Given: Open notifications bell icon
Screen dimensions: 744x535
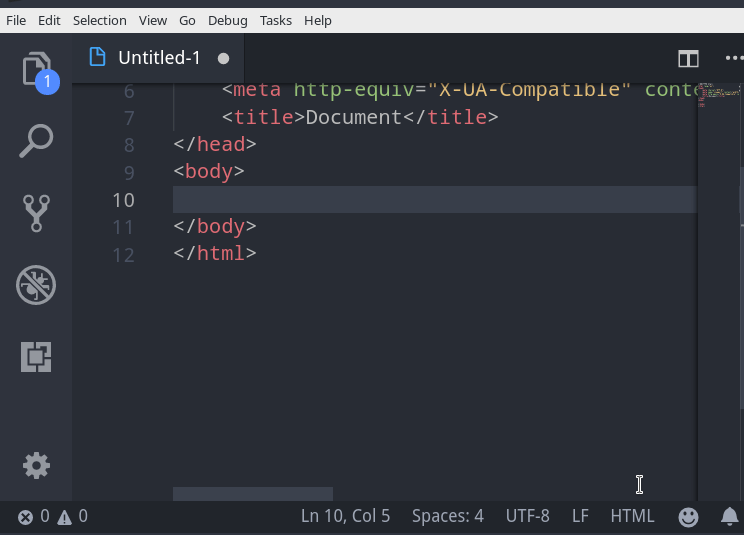Looking at the screenshot, I should click(730, 517).
